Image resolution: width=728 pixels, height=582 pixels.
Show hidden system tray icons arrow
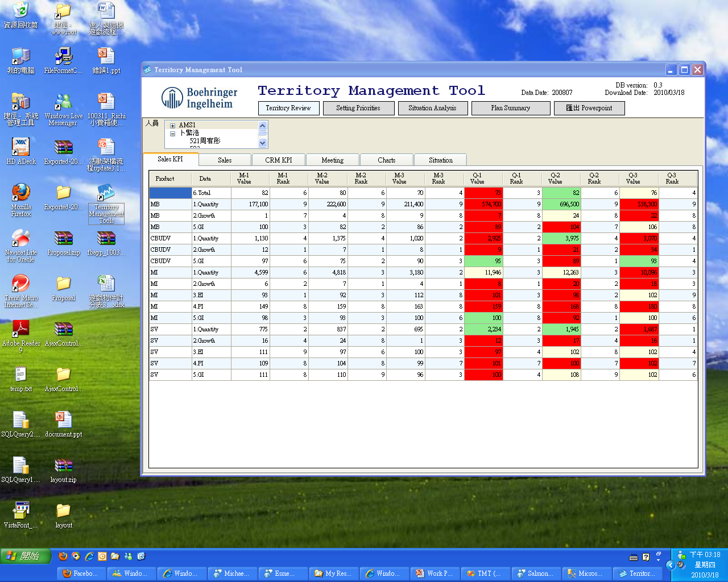point(669,565)
